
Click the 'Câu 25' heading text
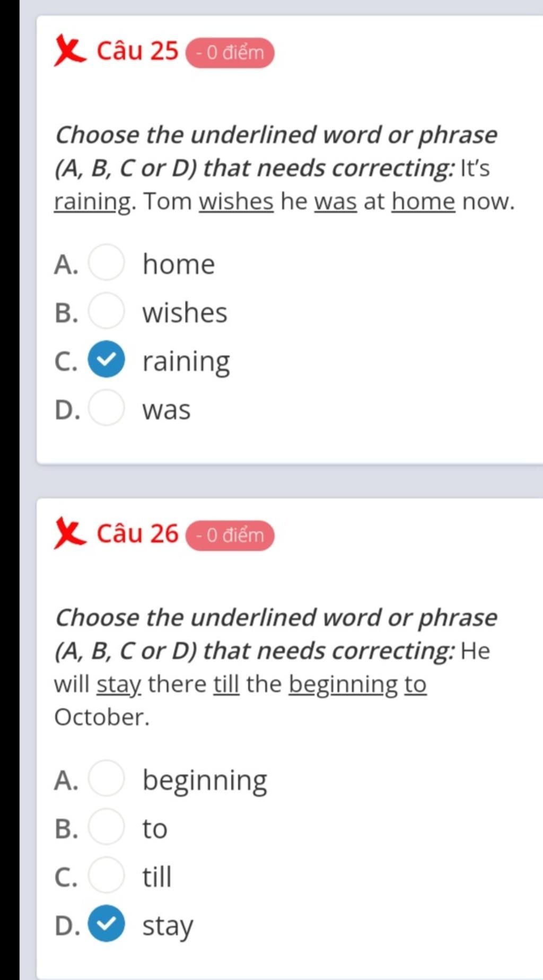[137, 51]
